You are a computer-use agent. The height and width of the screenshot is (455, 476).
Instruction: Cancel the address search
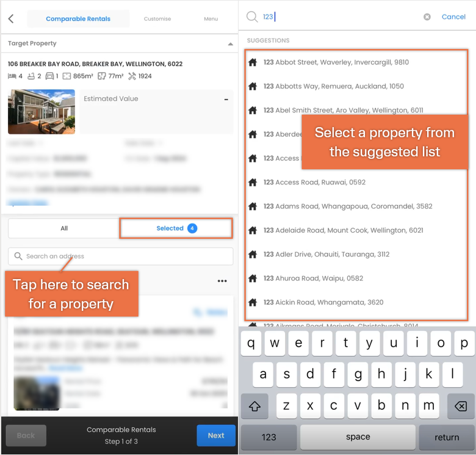(453, 16)
